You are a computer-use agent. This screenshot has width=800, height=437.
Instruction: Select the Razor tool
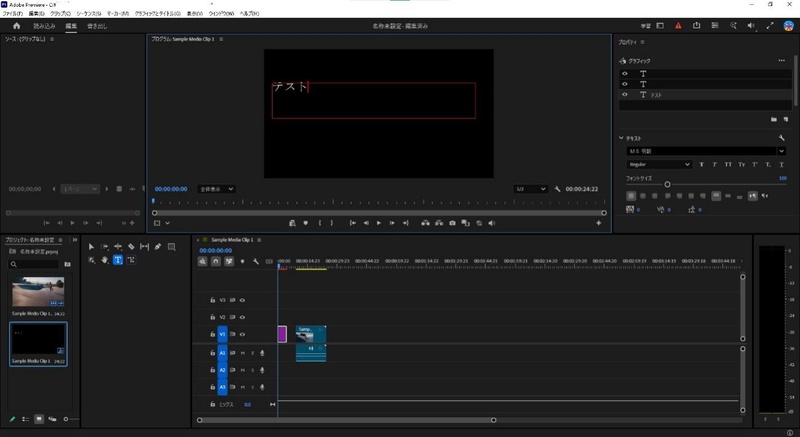tap(131, 247)
